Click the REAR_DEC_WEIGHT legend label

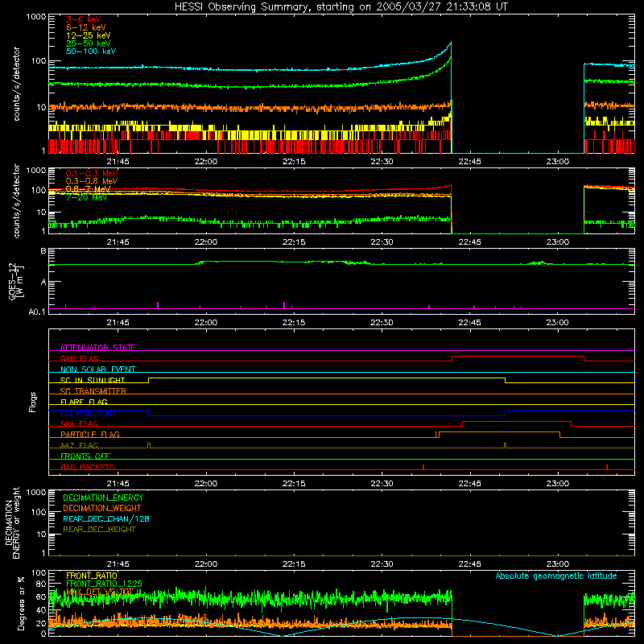point(99,530)
